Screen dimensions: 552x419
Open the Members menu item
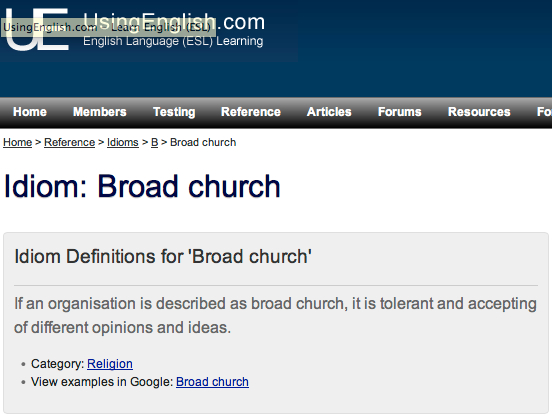(100, 112)
